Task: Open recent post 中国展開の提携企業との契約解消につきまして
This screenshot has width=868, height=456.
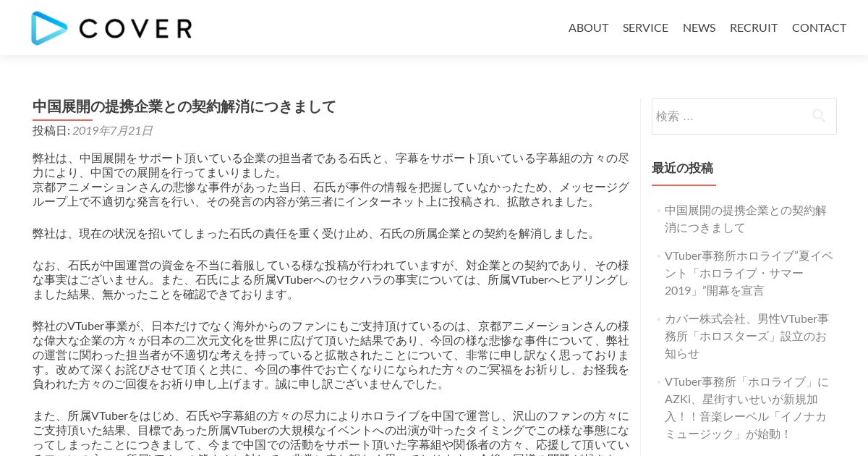Action: click(x=745, y=219)
